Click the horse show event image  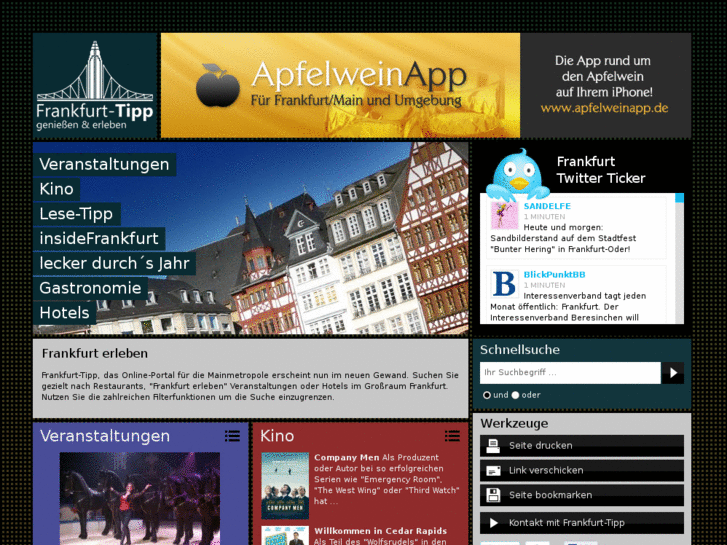(140, 499)
